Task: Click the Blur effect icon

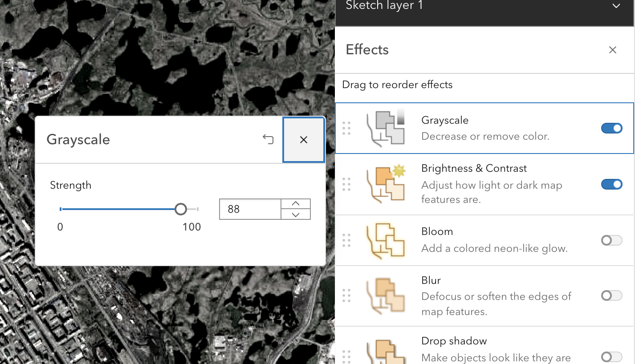Action: coord(386,296)
